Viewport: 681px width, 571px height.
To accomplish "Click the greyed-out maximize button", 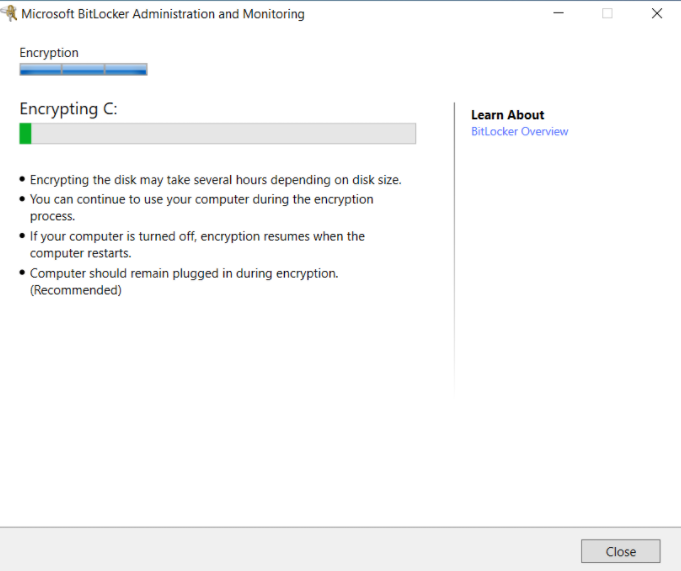I will (x=607, y=14).
